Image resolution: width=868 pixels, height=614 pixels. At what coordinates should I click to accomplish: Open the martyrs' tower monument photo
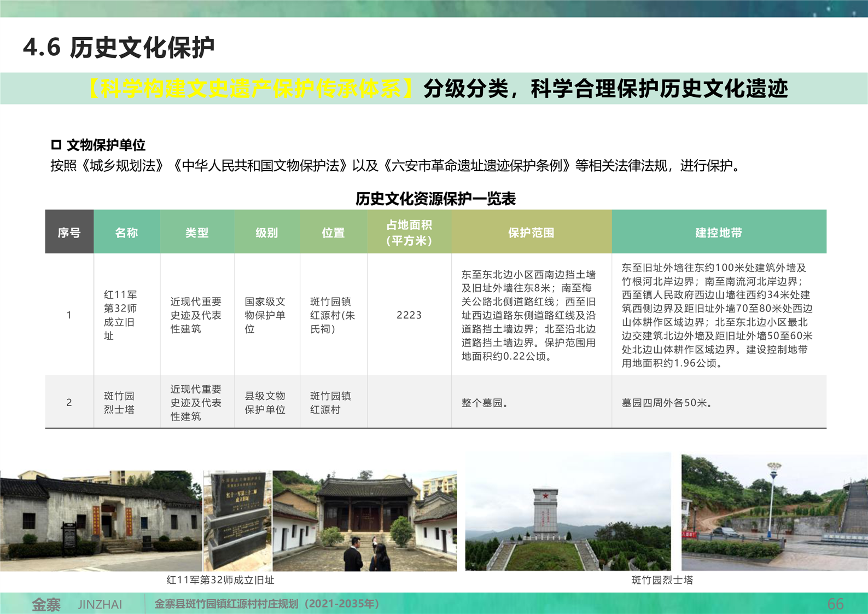pyautogui.click(x=568, y=512)
